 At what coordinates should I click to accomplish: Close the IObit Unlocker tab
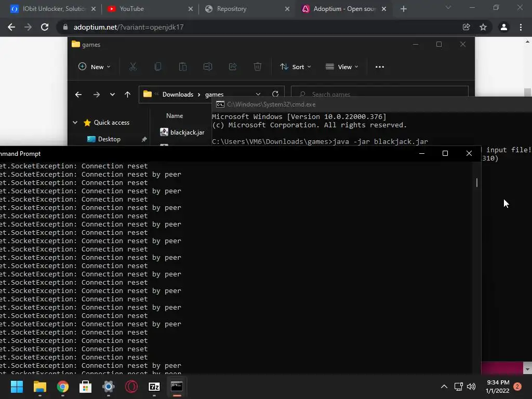(94, 9)
